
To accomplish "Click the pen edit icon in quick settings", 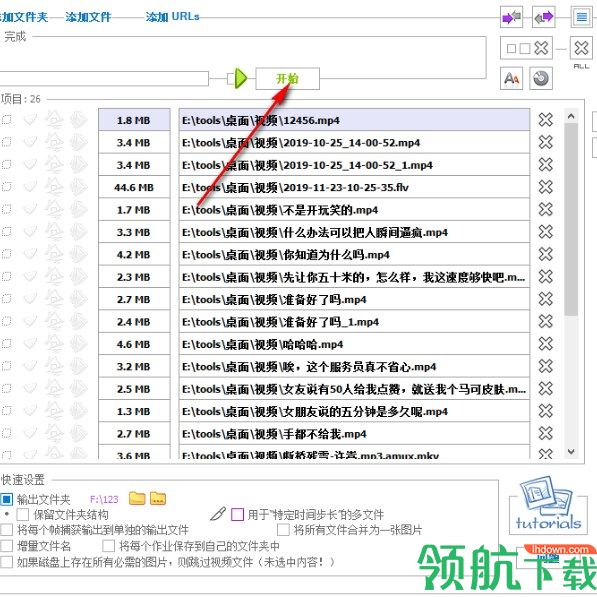I will tap(218, 514).
